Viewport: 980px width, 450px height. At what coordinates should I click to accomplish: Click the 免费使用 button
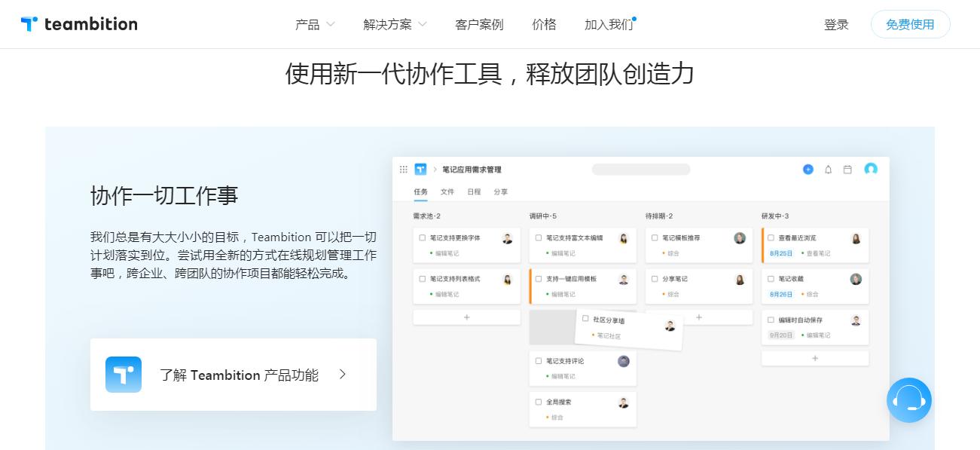[910, 23]
